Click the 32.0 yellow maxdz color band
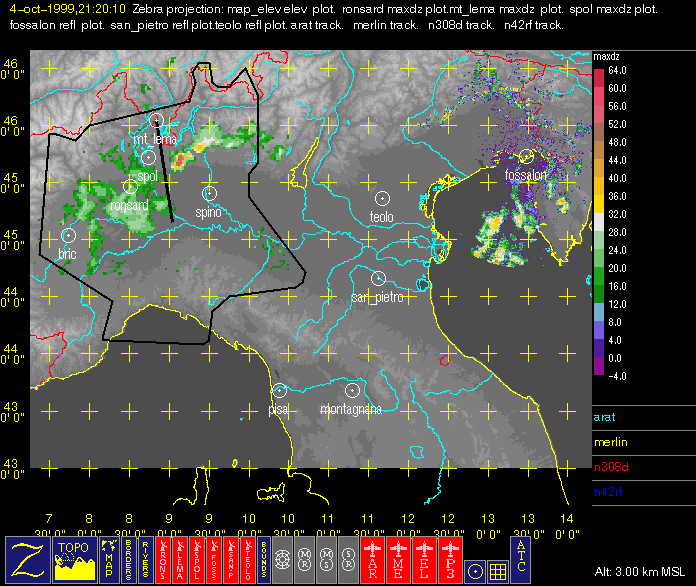696x586 pixels. tap(599, 205)
